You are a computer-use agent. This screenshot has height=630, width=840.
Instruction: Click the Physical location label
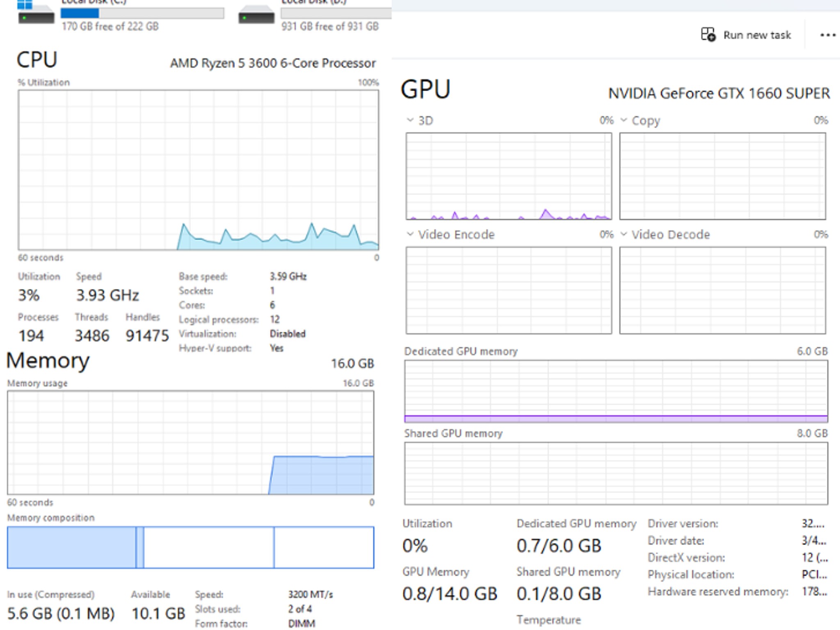pyautogui.click(x=691, y=575)
